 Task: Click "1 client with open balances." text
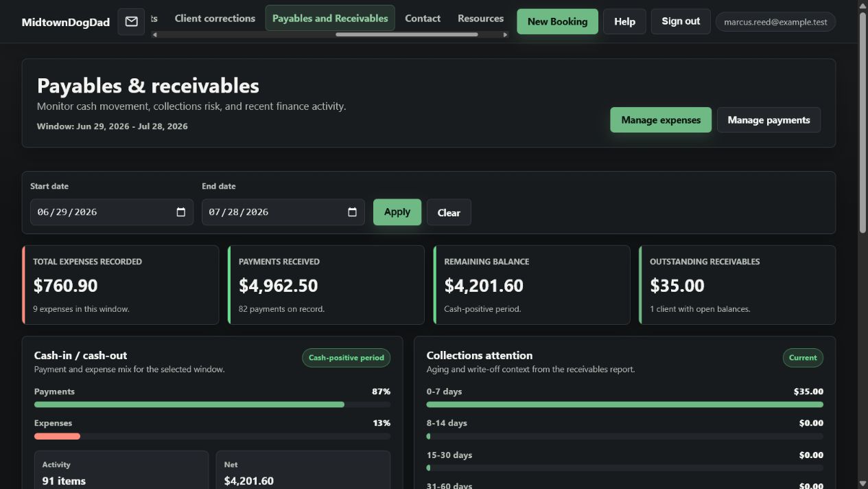click(x=700, y=309)
